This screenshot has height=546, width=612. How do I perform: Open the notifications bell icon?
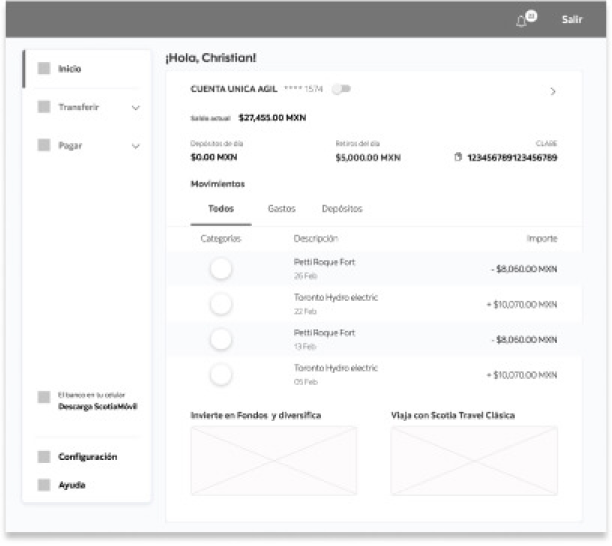point(521,21)
